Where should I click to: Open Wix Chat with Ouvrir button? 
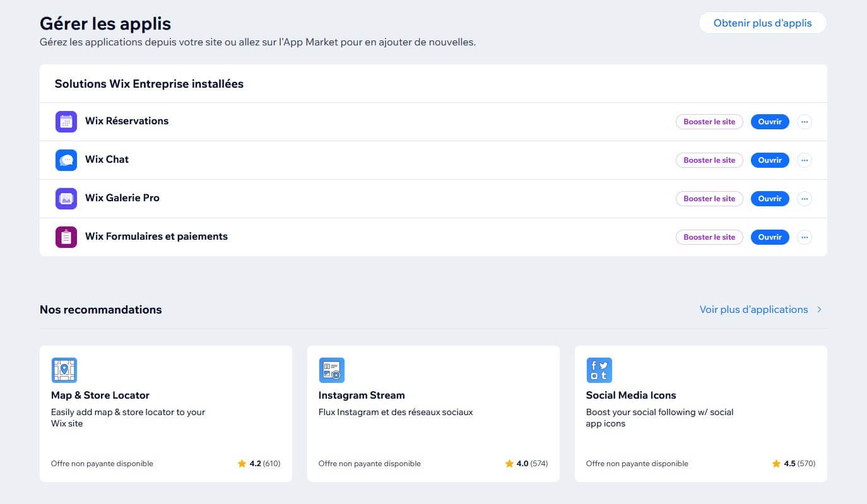pos(770,160)
